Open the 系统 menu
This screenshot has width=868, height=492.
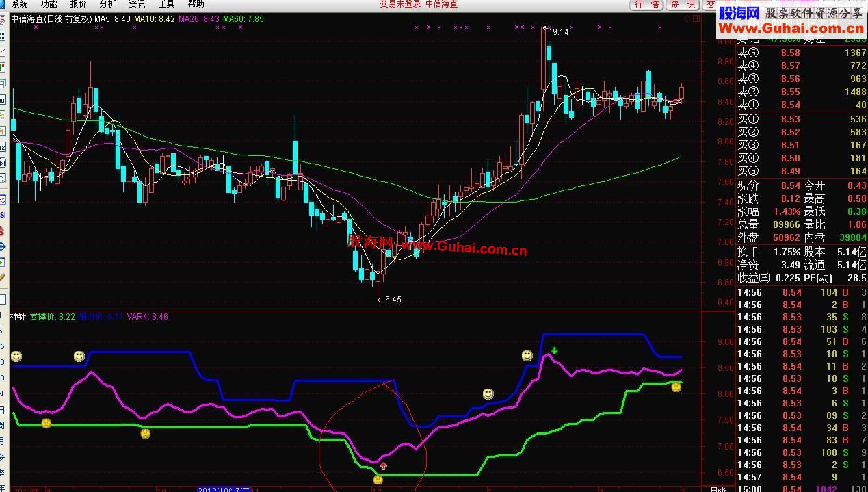[x=18, y=4]
